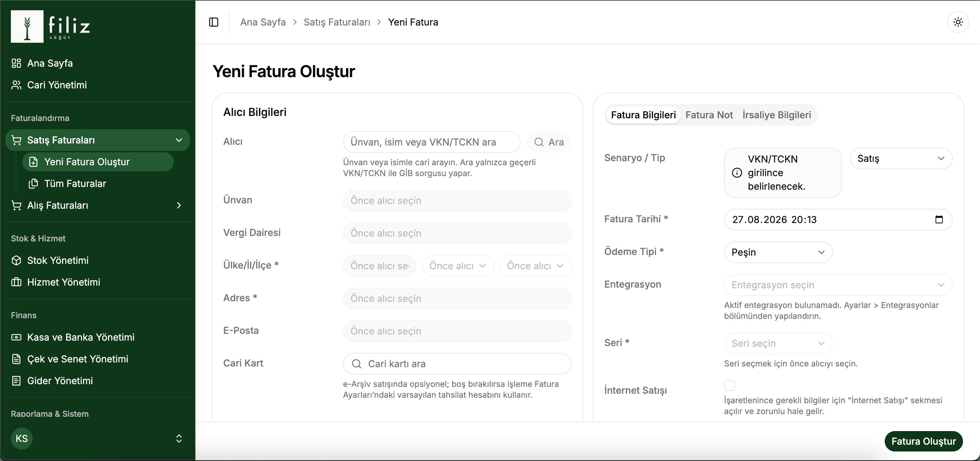Open Gider Yönetimi

[98, 380]
